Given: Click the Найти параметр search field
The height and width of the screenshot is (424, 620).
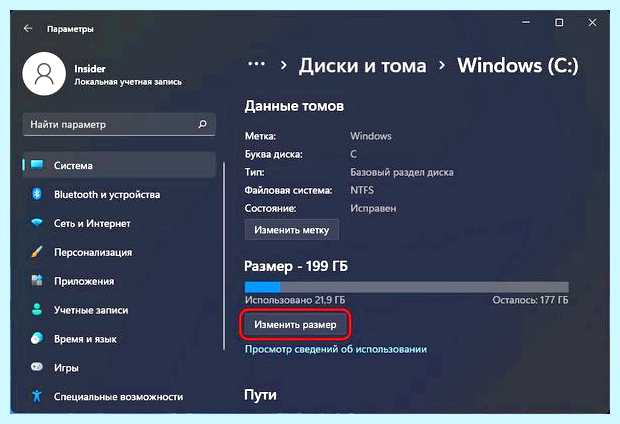Looking at the screenshot, I should click(x=119, y=124).
